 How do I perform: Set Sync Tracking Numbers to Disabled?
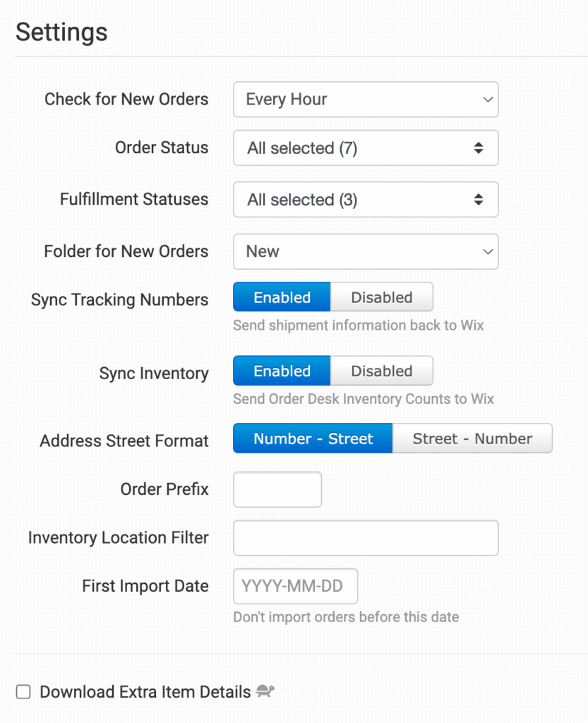click(381, 298)
